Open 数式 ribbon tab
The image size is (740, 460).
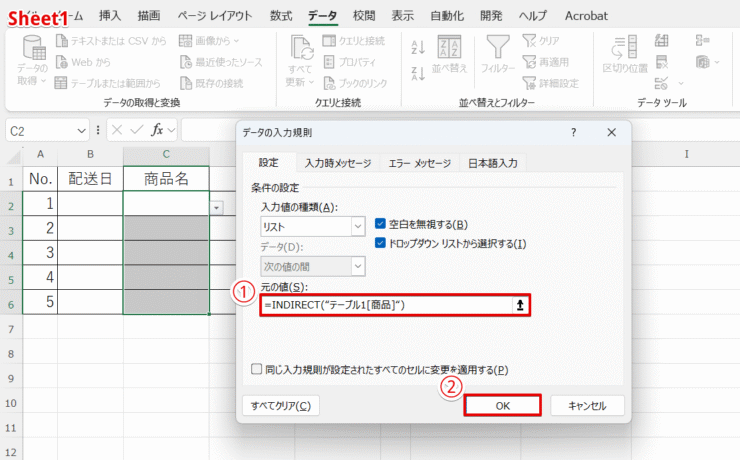click(281, 16)
